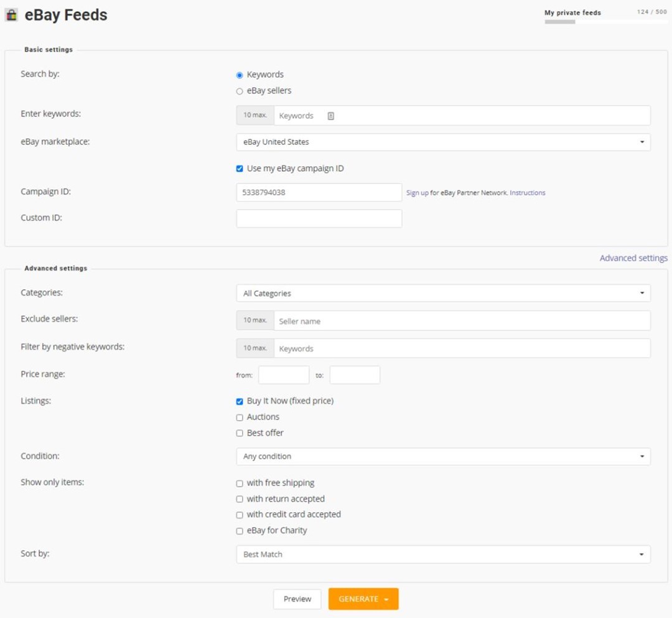This screenshot has width=672, height=618.
Task: Focus the negative keywords input field
Action: pyautogui.click(x=462, y=349)
